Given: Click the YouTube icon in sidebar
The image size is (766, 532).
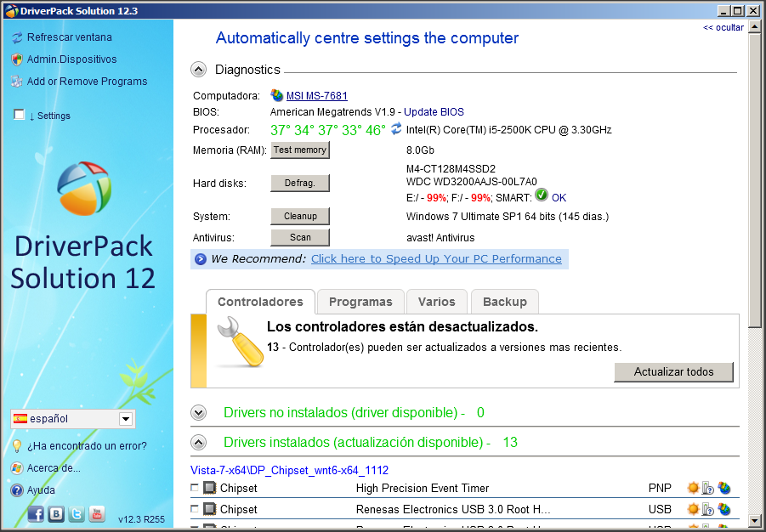Looking at the screenshot, I should [97, 514].
